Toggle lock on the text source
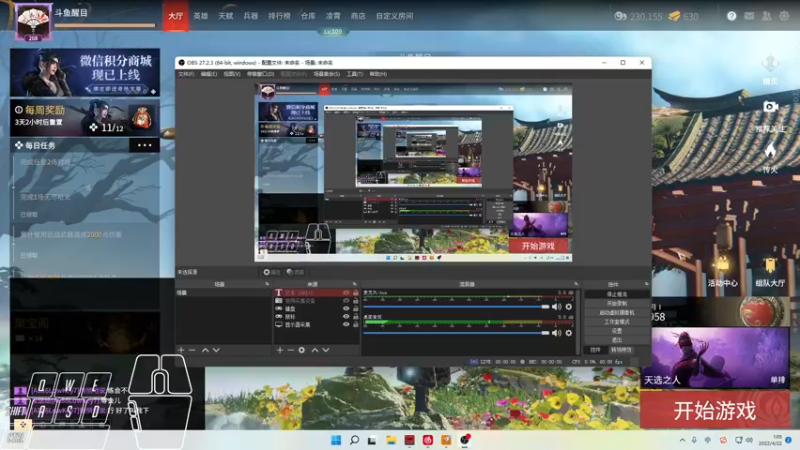The image size is (800, 450). click(x=356, y=293)
